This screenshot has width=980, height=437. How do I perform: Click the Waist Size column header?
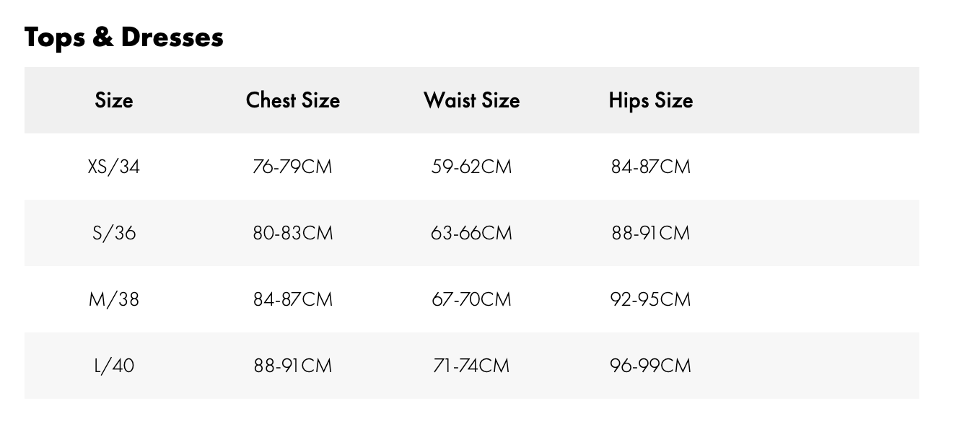coord(471,100)
